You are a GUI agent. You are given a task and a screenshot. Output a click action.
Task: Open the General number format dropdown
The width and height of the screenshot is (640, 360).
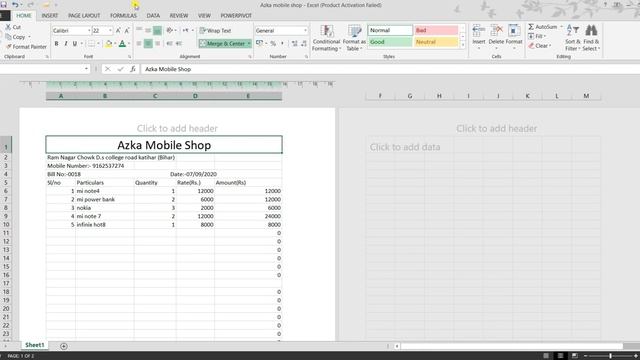click(305, 31)
